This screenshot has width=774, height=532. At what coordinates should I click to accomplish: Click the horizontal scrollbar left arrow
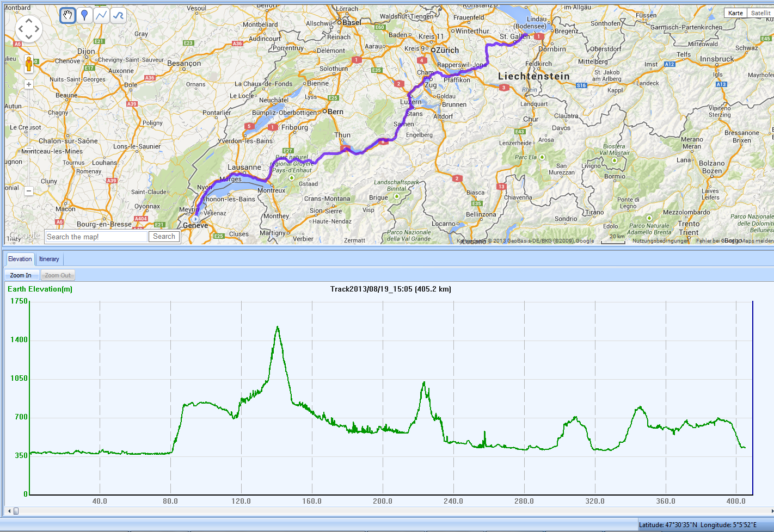(9, 511)
